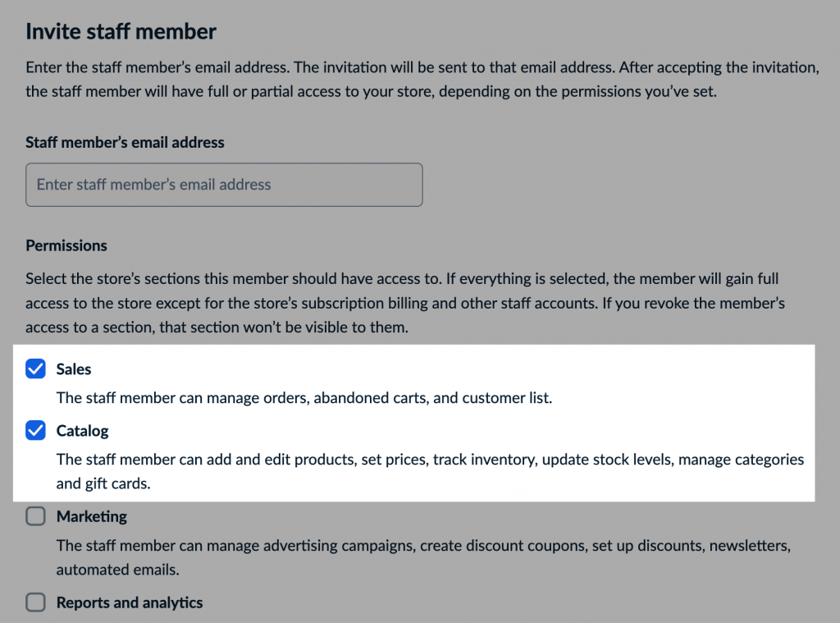Click the Permissions section heading
The height and width of the screenshot is (623, 840).
click(66, 245)
